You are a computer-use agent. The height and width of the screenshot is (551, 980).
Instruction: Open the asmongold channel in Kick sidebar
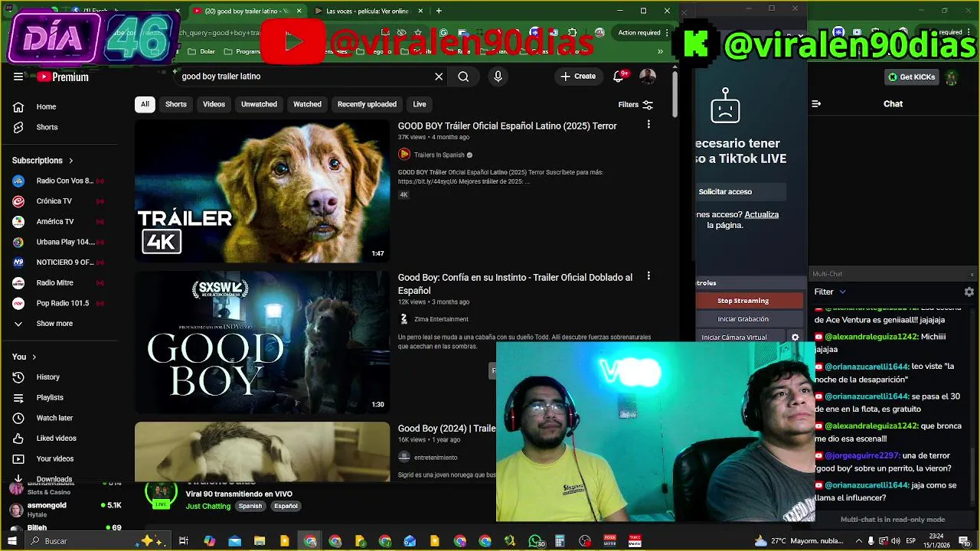point(65,509)
